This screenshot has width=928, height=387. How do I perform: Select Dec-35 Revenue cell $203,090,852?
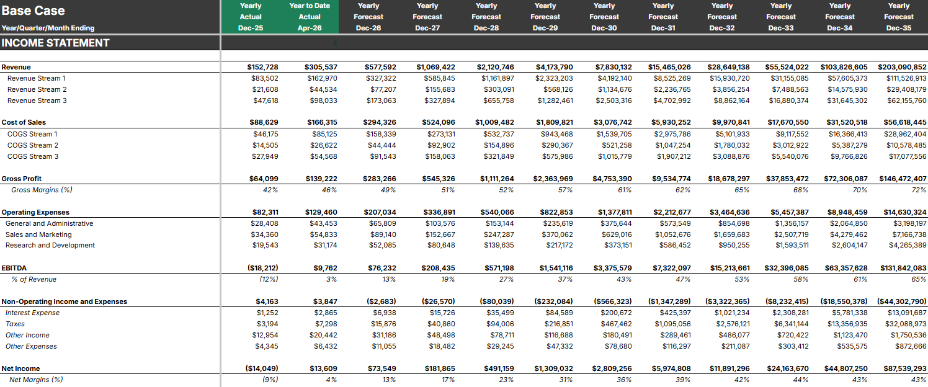click(x=903, y=67)
